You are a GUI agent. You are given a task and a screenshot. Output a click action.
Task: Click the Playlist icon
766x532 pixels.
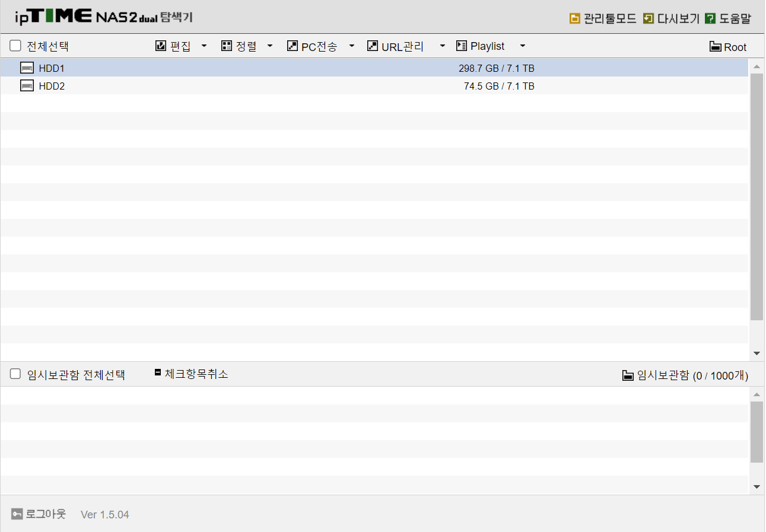[462, 46]
